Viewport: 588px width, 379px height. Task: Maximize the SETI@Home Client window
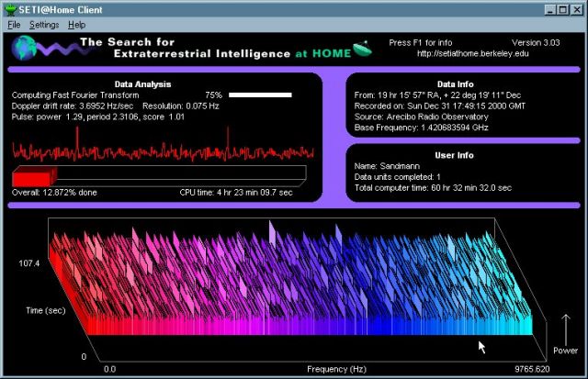click(x=563, y=10)
